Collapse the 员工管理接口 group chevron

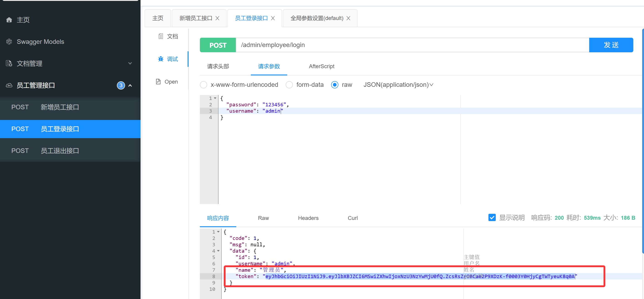(x=130, y=85)
